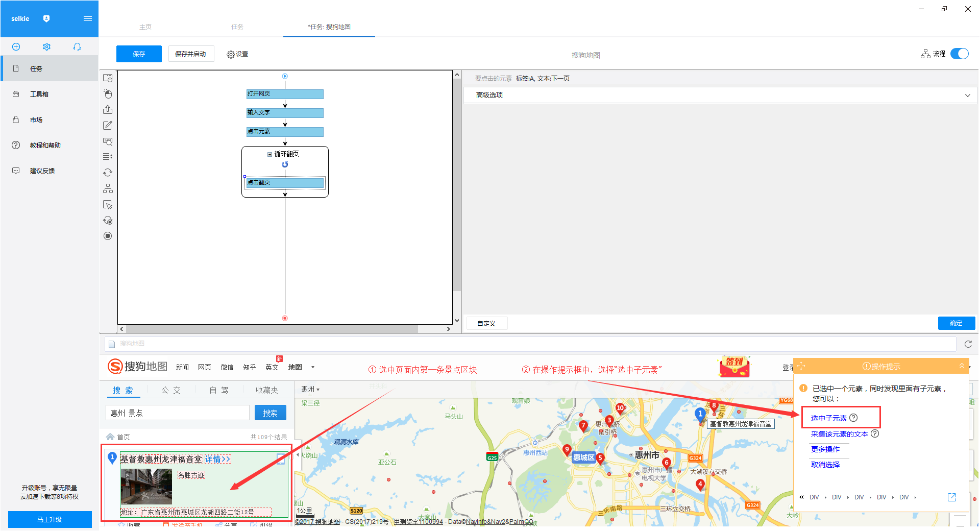Click the workflow start node circle

click(285, 76)
